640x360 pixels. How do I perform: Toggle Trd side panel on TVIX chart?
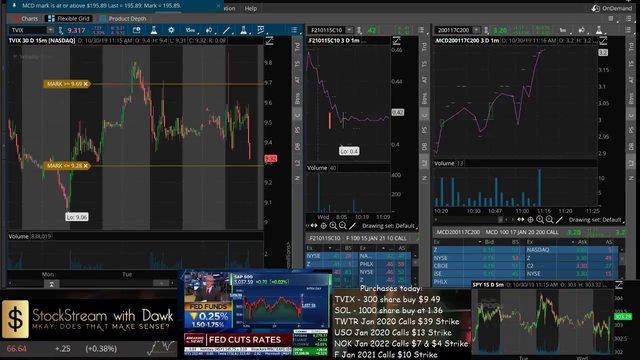tap(297, 47)
